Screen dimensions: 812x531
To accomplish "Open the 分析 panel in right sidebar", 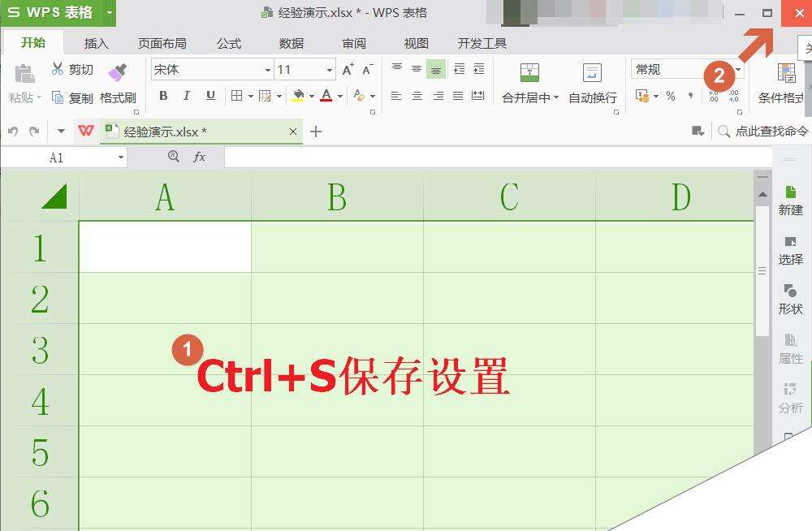I will click(x=790, y=401).
